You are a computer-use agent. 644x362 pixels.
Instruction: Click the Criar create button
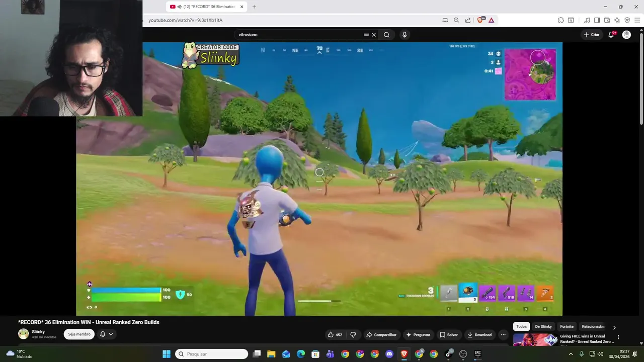[592, 35]
